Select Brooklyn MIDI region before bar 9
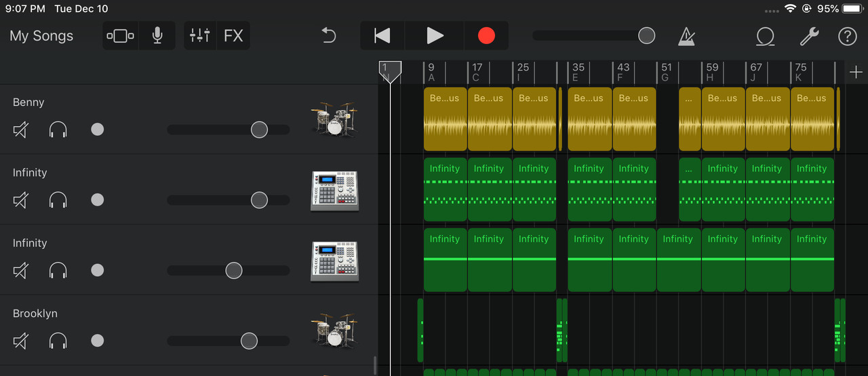The height and width of the screenshot is (376, 868). (420, 331)
